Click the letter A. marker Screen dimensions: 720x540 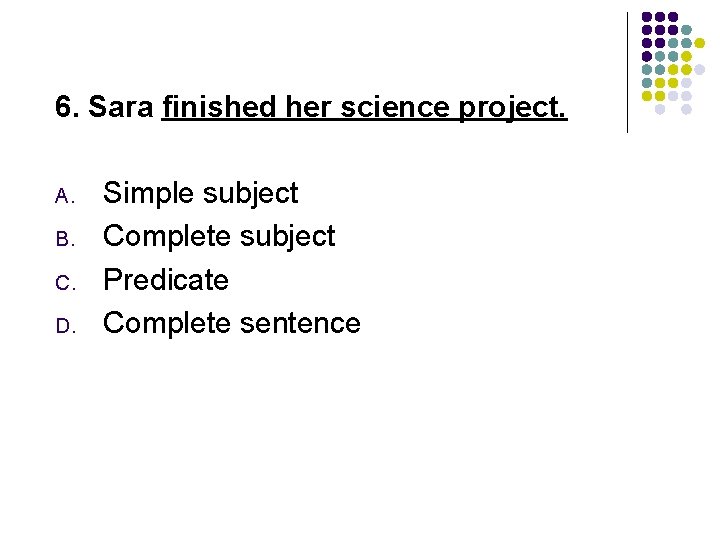coord(65,196)
